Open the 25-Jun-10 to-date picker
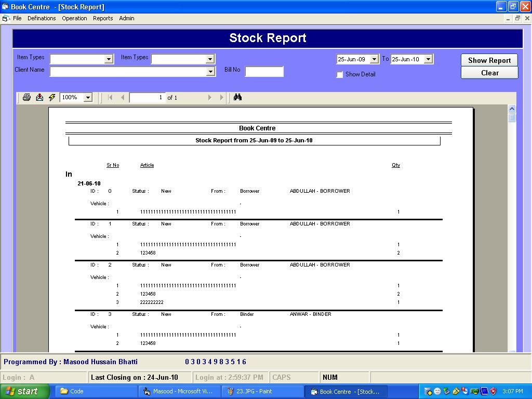This screenshot has height=399, width=532. (428, 59)
